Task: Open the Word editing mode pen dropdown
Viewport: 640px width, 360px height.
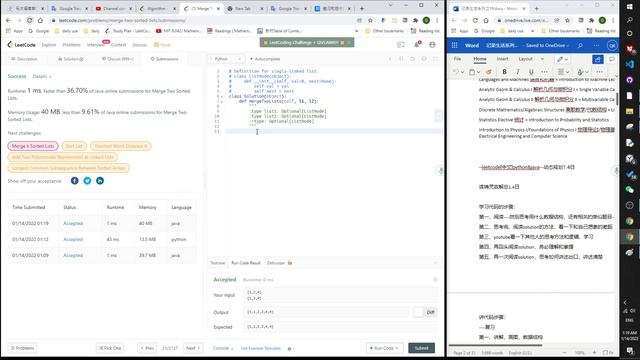Action: click(562, 59)
